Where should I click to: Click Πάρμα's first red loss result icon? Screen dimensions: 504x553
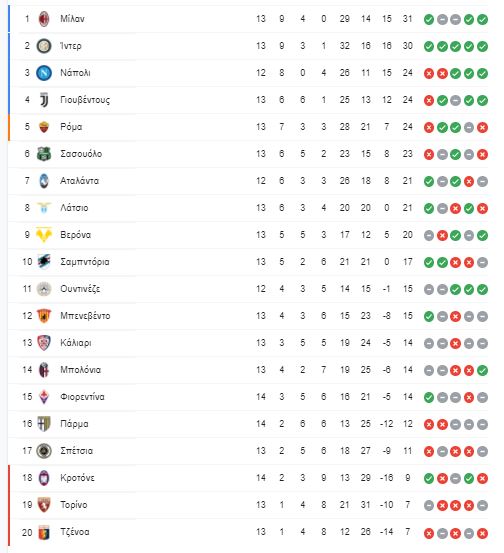point(429,424)
